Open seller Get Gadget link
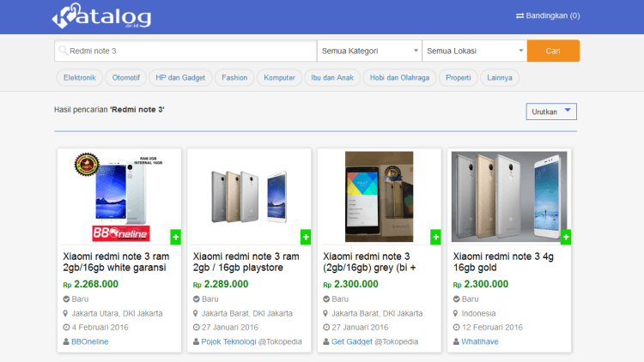The width and height of the screenshot is (644, 362). [x=352, y=341]
